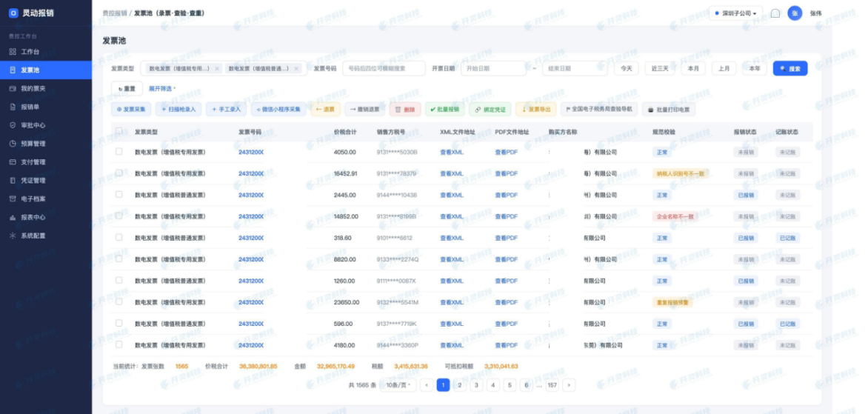This screenshot has width=868, height=414.
Task: Open the 发票类型 multi-select dropdown
Action: (223, 69)
